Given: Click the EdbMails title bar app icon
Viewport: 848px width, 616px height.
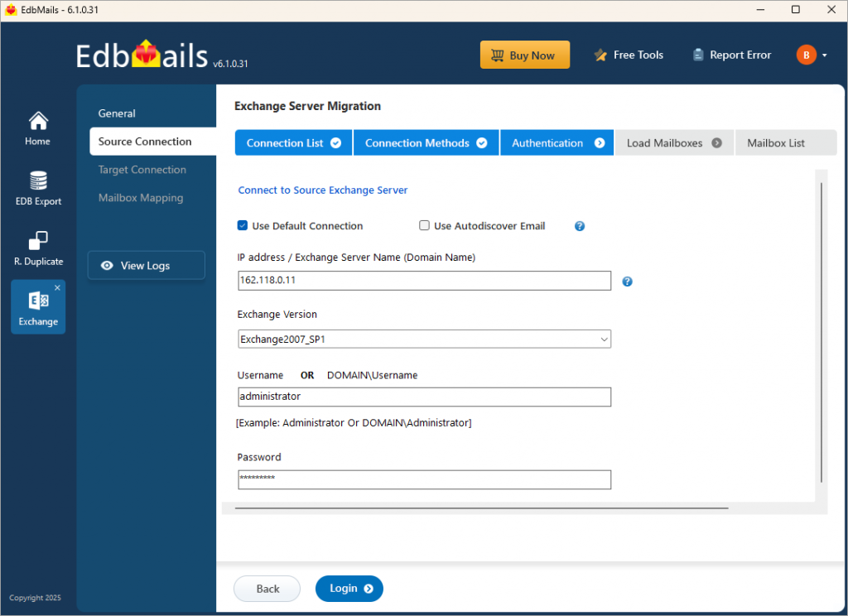Looking at the screenshot, I should pos(11,10).
